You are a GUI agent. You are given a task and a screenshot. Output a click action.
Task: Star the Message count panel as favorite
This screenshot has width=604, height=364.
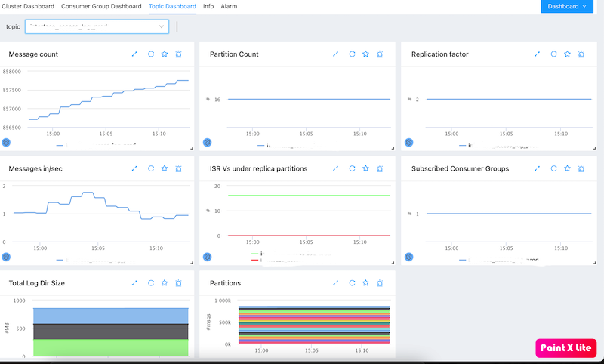pyautogui.click(x=164, y=54)
